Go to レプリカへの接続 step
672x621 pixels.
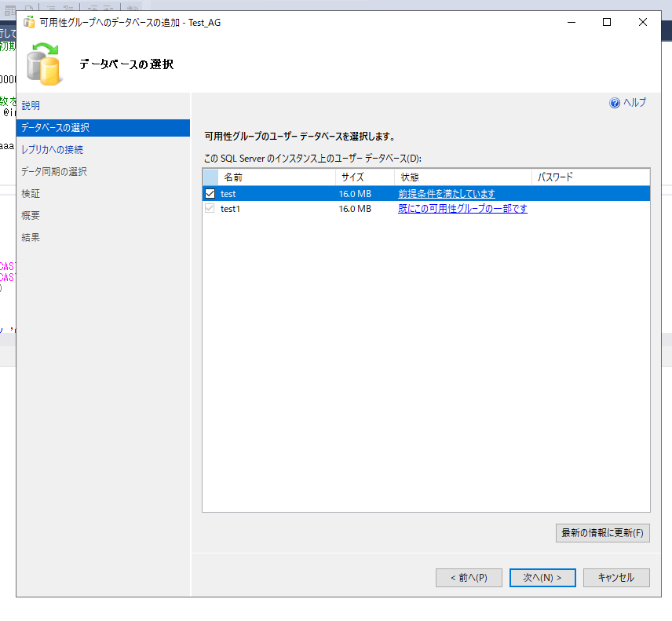53,150
